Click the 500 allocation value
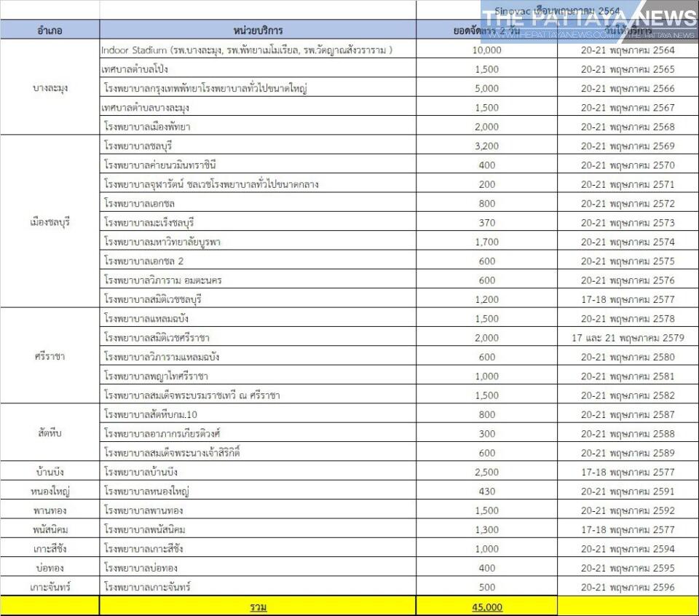This screenshot has height=616, width=699. [487, 587]
